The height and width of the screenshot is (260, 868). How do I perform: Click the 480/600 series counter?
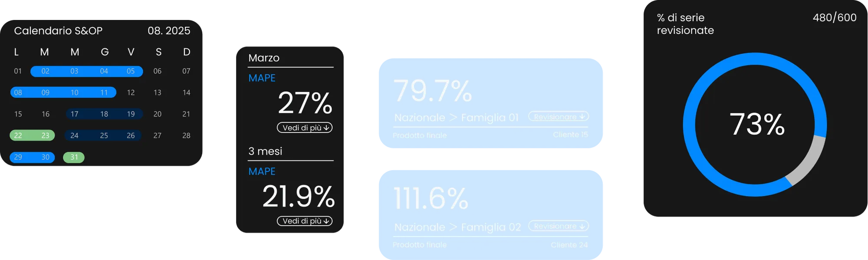(834, 18)
